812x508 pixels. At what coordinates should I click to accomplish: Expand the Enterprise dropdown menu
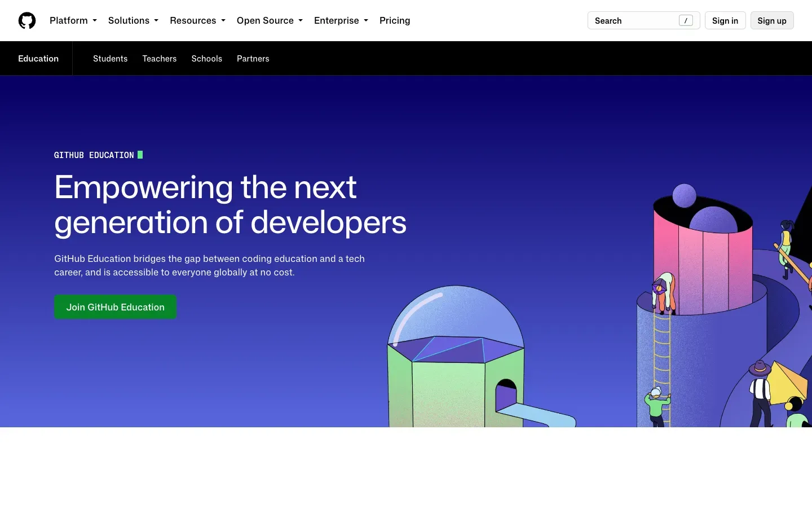(341, 20)
